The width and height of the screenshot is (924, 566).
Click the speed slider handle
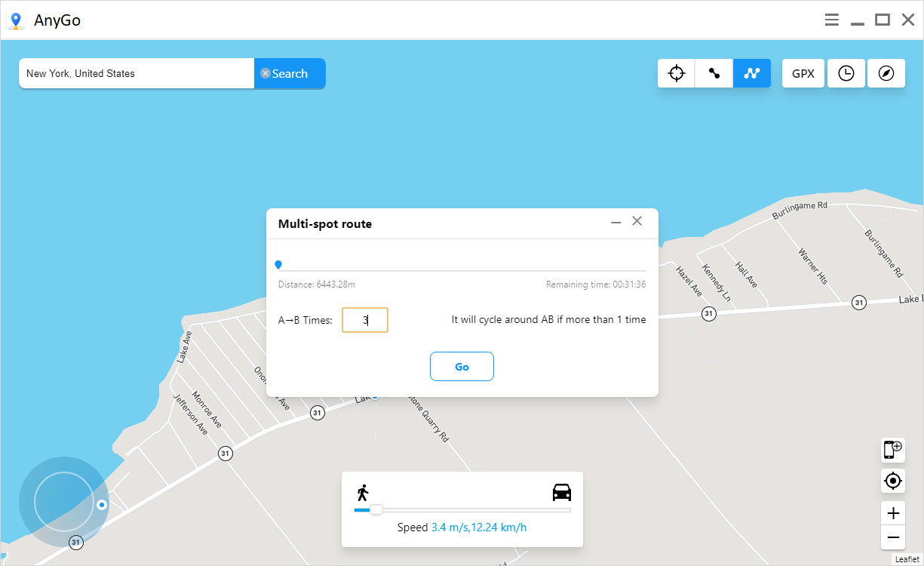pyautogui.click(x=376, y=509)
